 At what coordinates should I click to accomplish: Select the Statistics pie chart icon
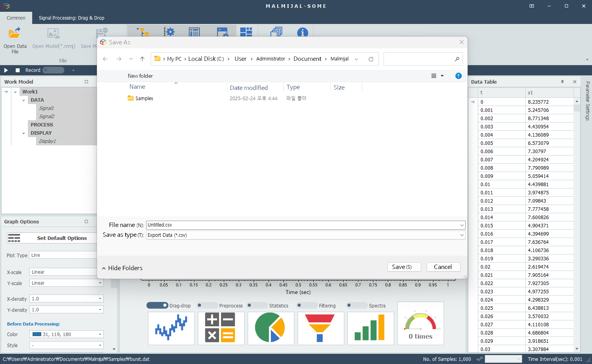(270, 328)
